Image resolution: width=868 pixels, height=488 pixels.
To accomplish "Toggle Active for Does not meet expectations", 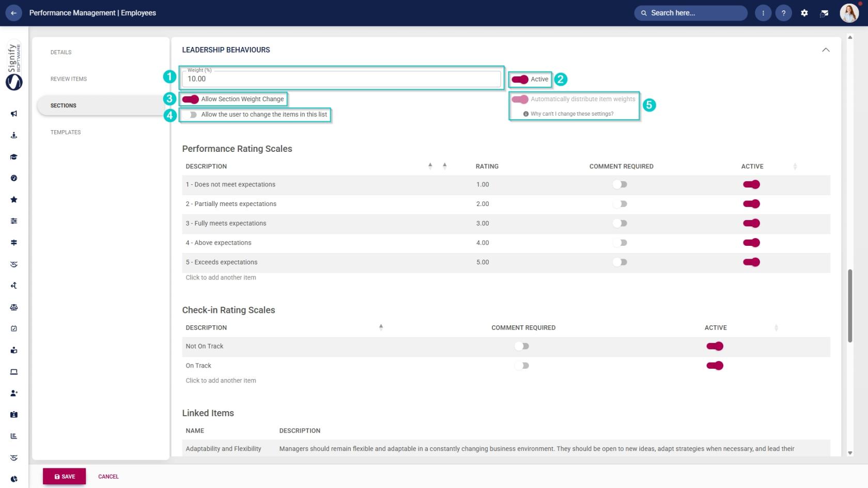I will tap(751, 184).
